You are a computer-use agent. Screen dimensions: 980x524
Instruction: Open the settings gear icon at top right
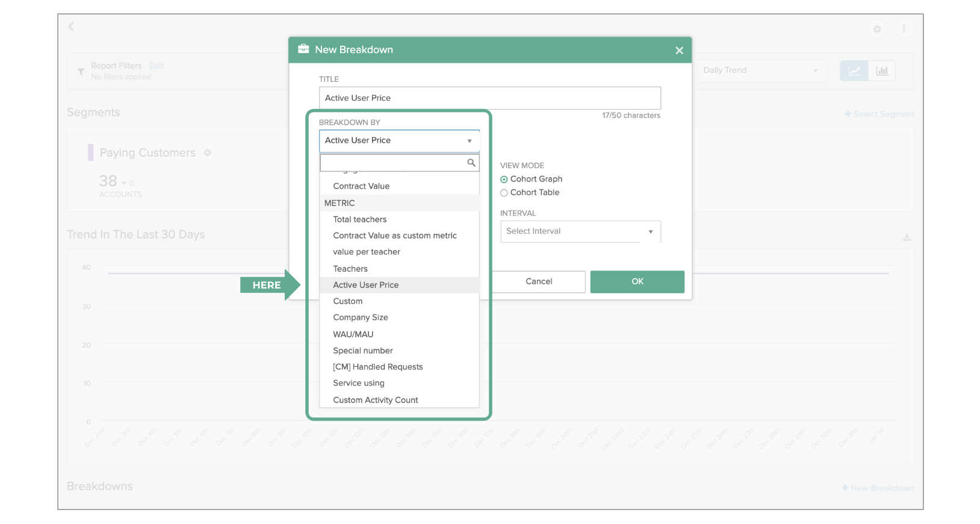click(x=877, y=29)
